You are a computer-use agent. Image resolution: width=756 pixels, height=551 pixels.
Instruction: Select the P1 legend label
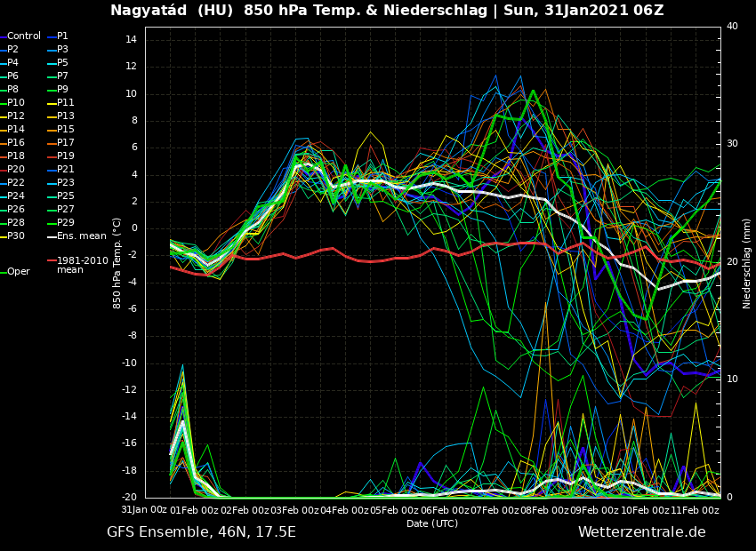point(62,36)
